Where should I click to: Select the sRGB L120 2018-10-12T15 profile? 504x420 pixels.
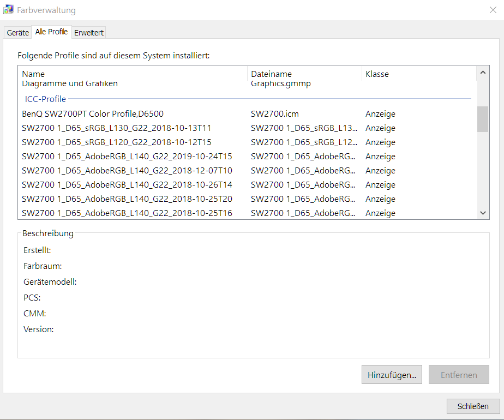[116, 142]
